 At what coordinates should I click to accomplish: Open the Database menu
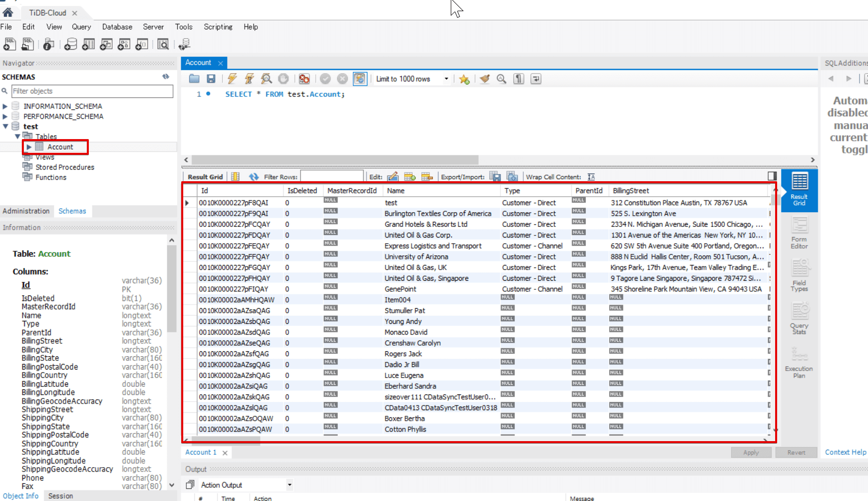[x=117, y=27]
